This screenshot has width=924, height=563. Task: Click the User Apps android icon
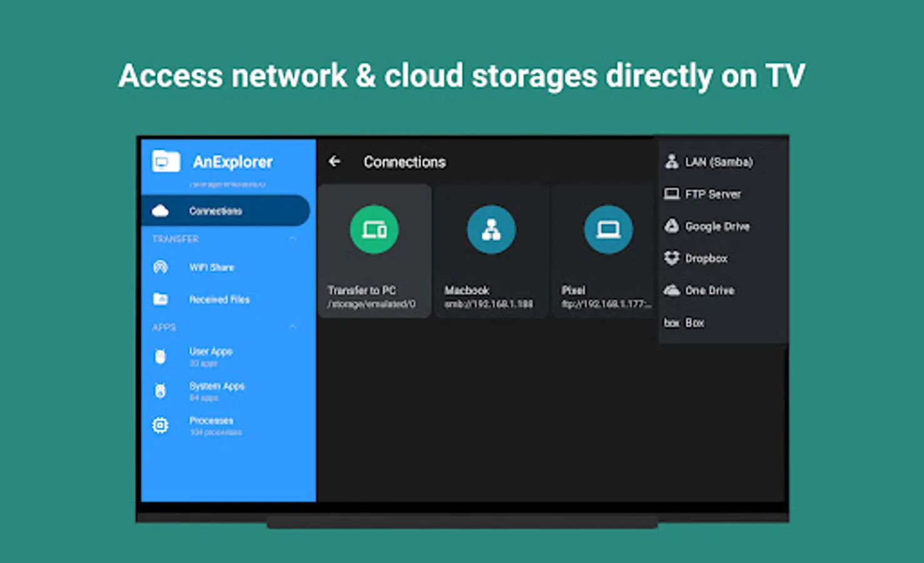tap(160, 357)
